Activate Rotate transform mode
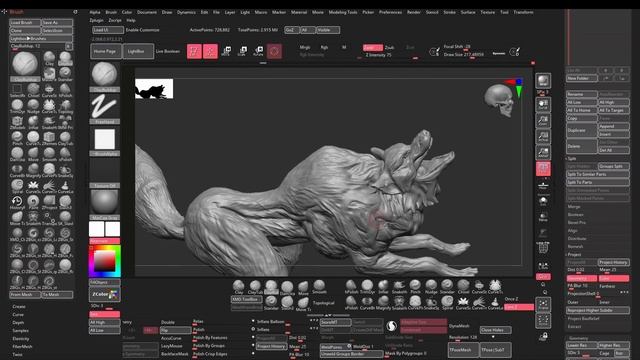 pyautogui.click(x=258, y=51)
